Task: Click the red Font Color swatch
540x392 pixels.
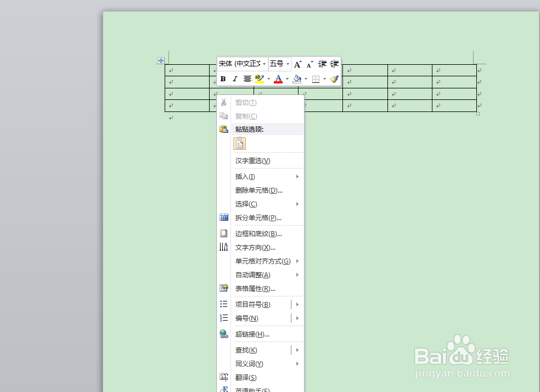Action: 278,80
